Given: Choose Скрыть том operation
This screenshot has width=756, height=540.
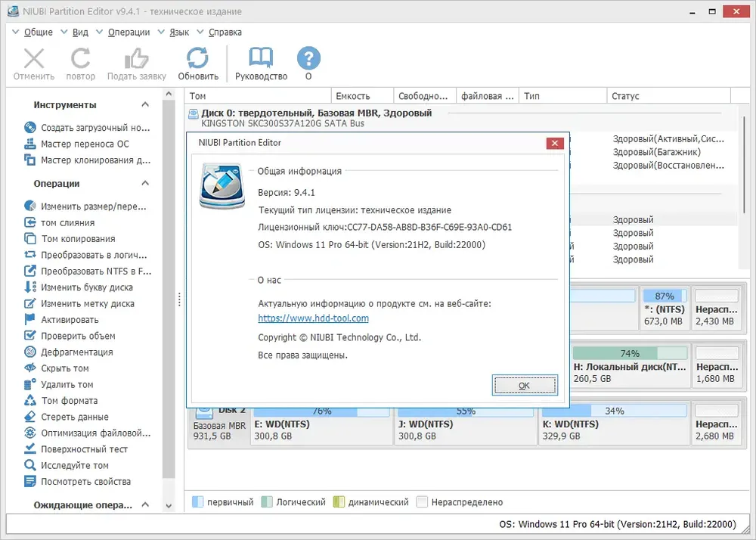Looking at the screenshot, I should point(57,368).
